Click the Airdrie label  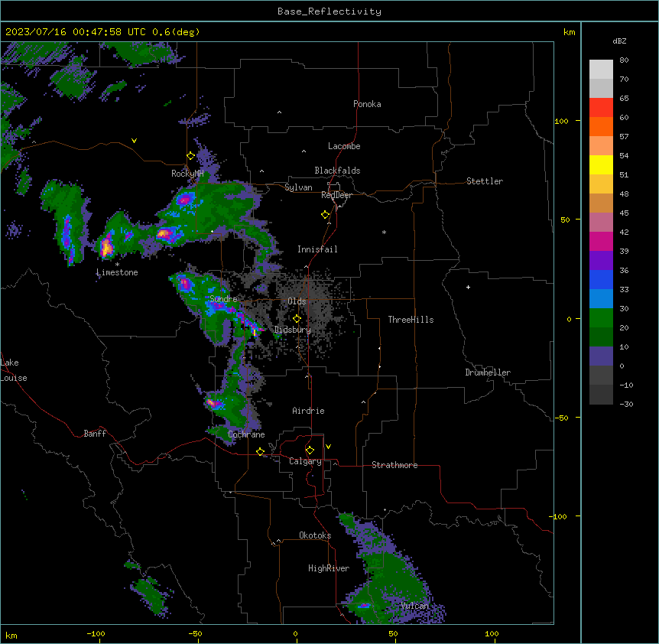pyautogui.click(x=308, y=411)
